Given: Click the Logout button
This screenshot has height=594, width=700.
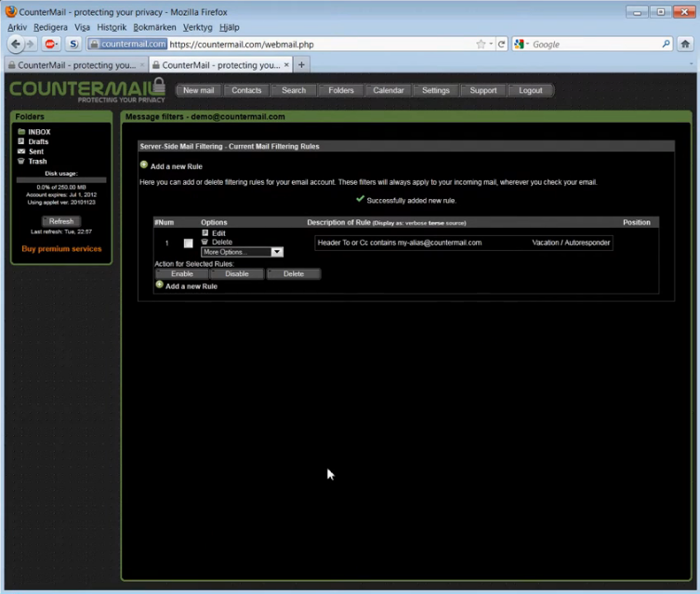Looking at the screenshot, I should (531, 90).
